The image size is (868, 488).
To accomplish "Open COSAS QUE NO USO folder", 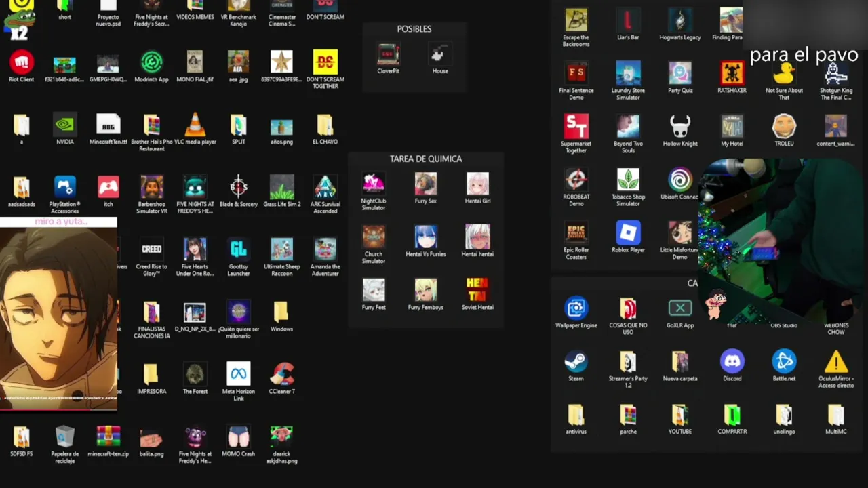I will point(628,308).
